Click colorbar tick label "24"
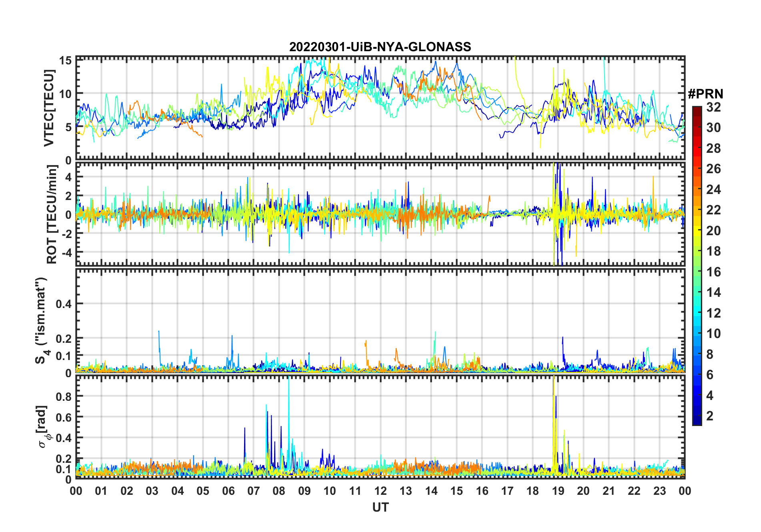Viewport: 761px width, 532px height. point(713,190)
